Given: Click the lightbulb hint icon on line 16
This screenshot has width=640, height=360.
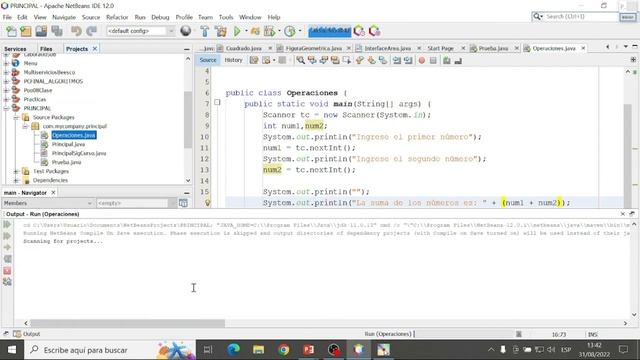Looking at the screenshot, I should pos(207,203).
